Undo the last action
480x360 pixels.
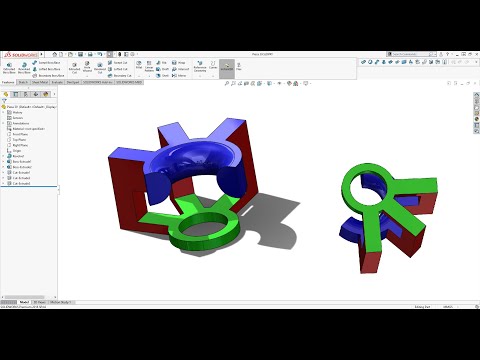click(x=99, y=54)
